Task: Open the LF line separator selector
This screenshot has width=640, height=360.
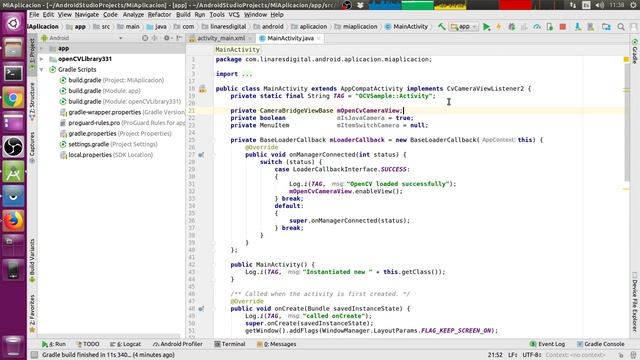Action: pos(513,355)
